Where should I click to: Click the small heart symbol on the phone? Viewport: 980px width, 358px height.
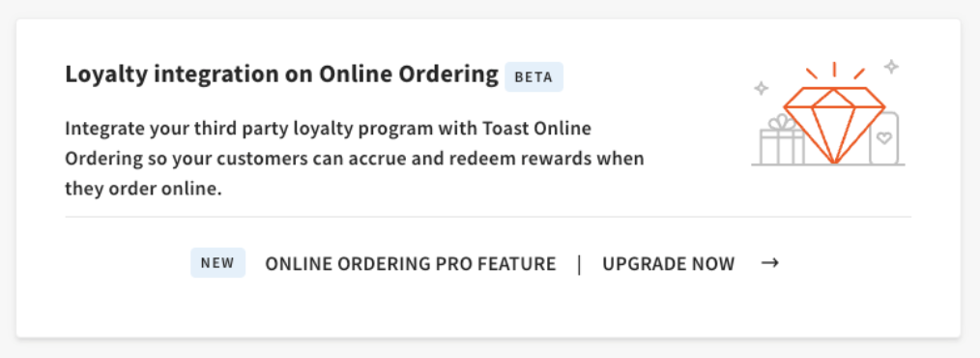pyautogui.click(x=883, y=138)
